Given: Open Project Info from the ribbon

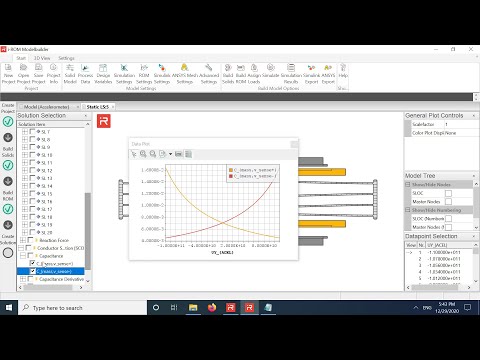Looking at the screenshot, I should click(x=53, y=74).
